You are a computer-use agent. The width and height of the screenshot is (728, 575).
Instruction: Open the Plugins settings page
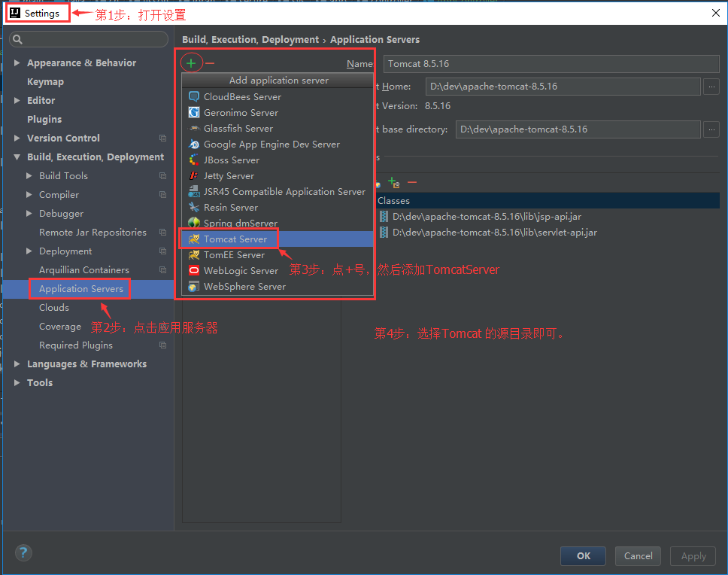point(44,120)
